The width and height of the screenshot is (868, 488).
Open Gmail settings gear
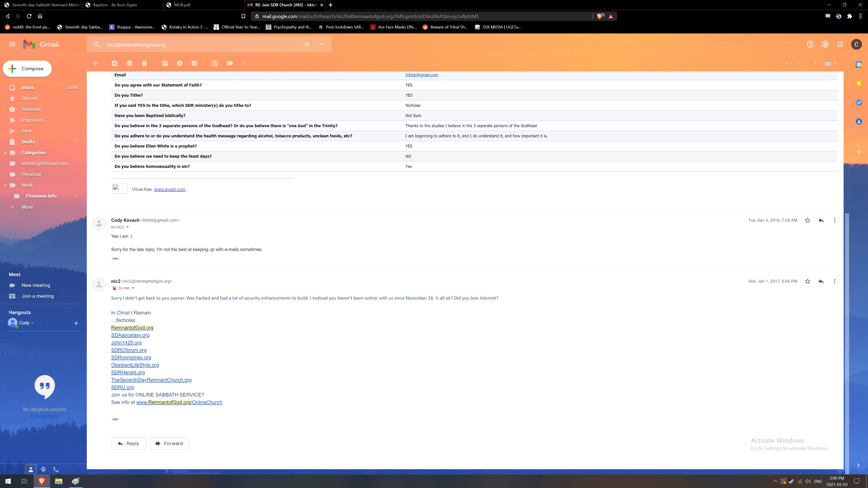[x=825, y=45]
